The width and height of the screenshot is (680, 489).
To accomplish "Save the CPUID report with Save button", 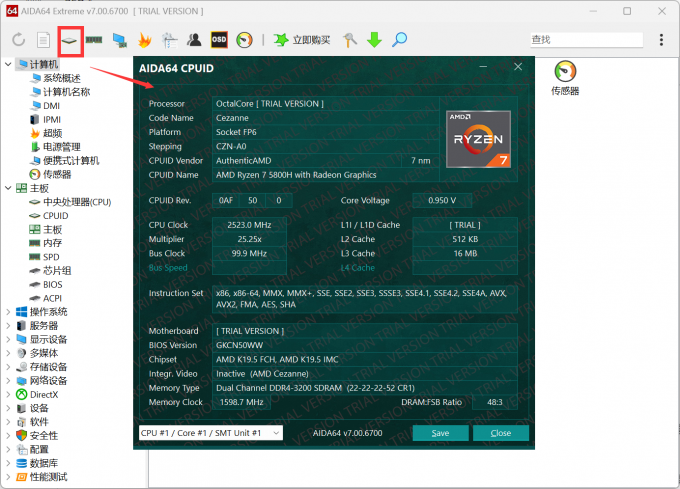I will coord(440,433).
